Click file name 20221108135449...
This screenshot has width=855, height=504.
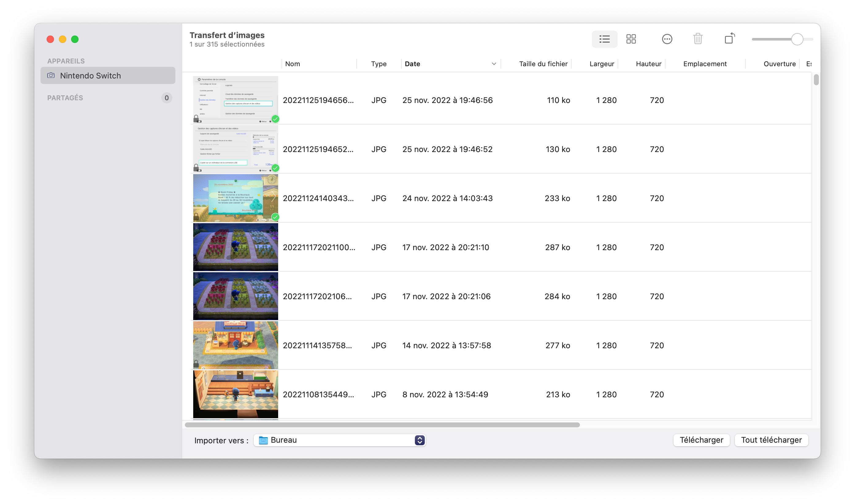[318, 394]
